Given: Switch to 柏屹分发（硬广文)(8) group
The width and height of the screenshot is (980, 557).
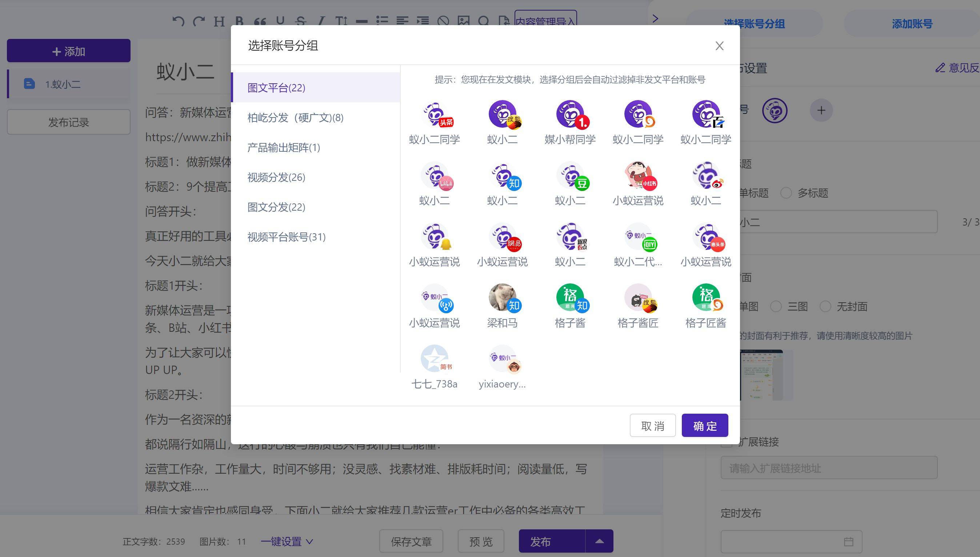Looking at the screenshot, I should tap(316, 118).
